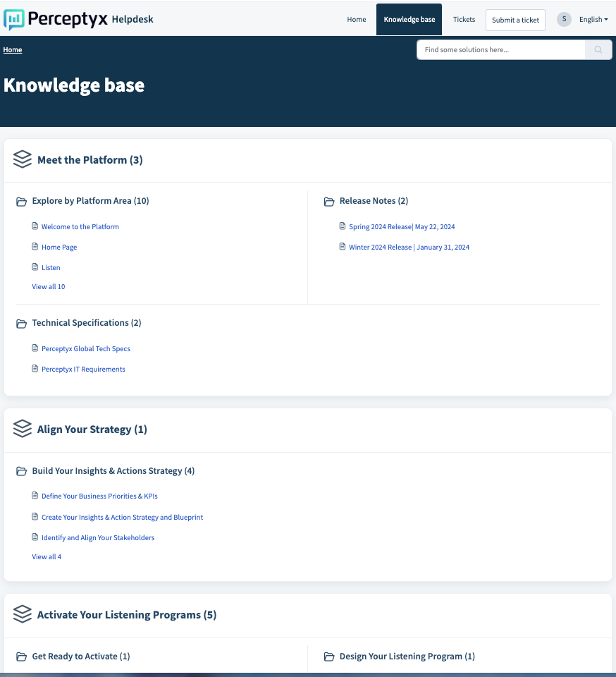Click document icon next to Perceptyx IT Requirements
Image resolution: width=616 pixels, height=677 pixels.
coord(35,368)
